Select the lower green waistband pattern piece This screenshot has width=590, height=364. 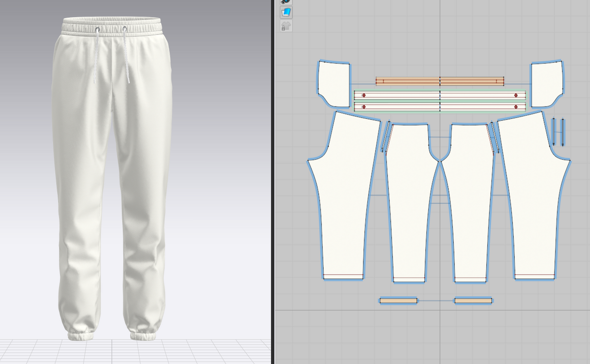(440, 107)
